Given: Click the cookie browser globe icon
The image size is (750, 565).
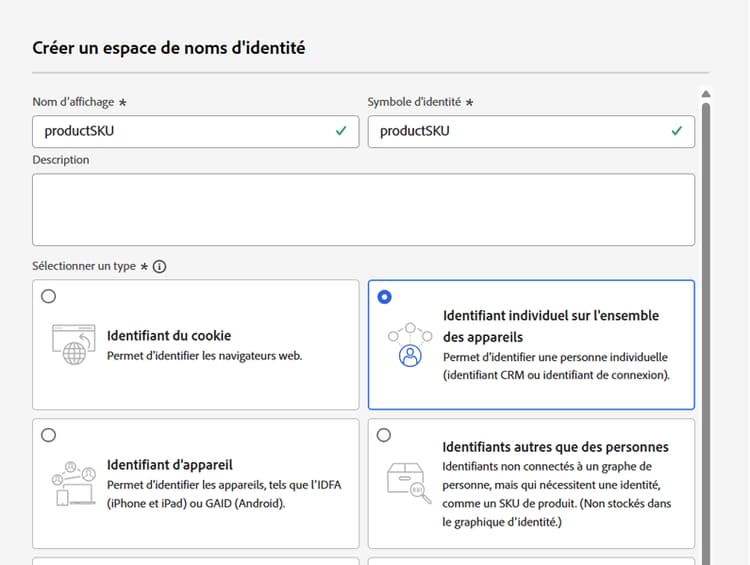Looking at the screenshot, I should point(72,345).
